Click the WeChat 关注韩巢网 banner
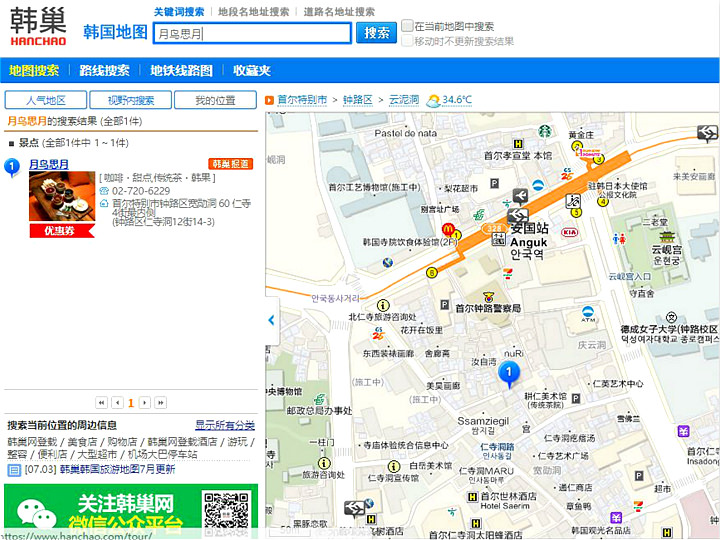 click(x=131, y=508)
